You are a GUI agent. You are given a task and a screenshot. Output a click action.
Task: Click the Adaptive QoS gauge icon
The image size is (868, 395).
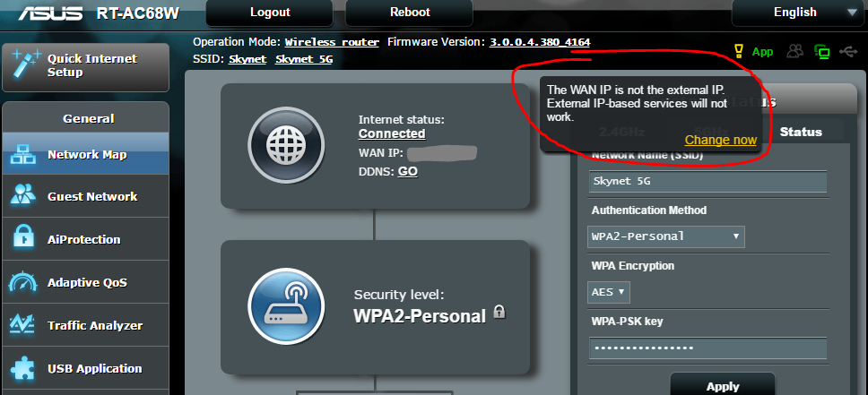23,282
